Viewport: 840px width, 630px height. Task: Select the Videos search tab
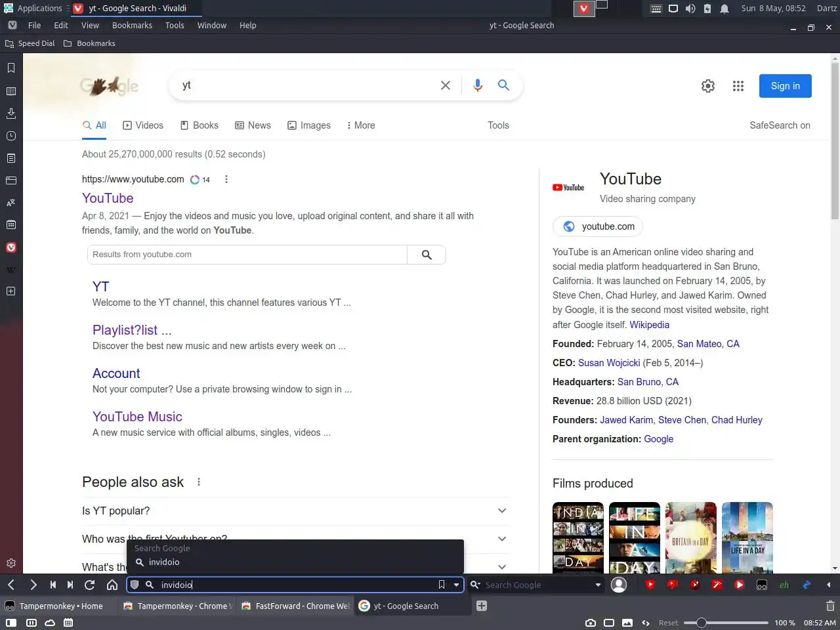(143, 125)
